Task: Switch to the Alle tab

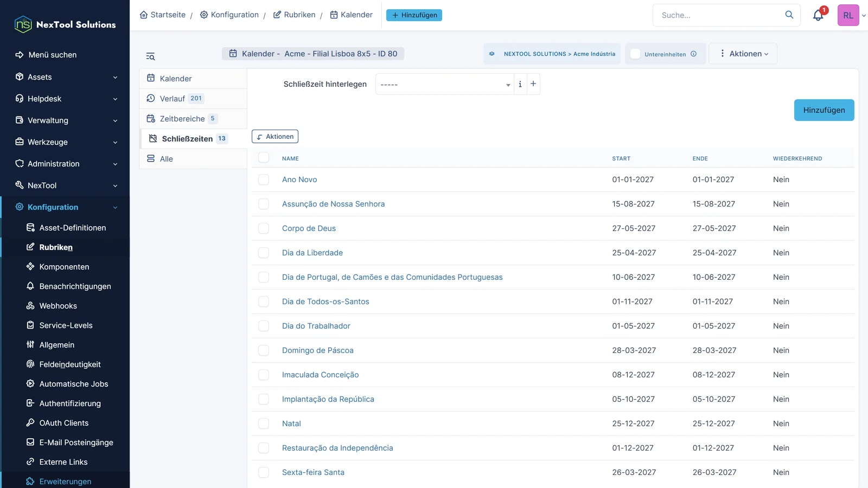Action: [193, 159]
